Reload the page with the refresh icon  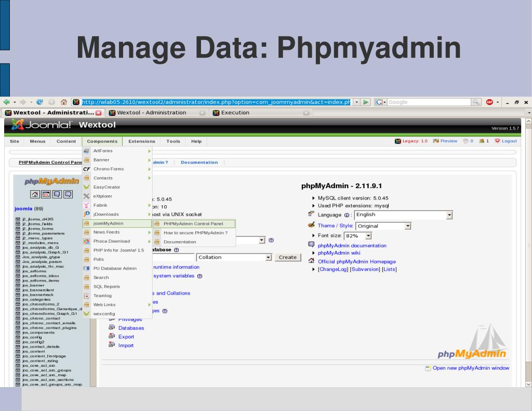(x=39, y=102)
